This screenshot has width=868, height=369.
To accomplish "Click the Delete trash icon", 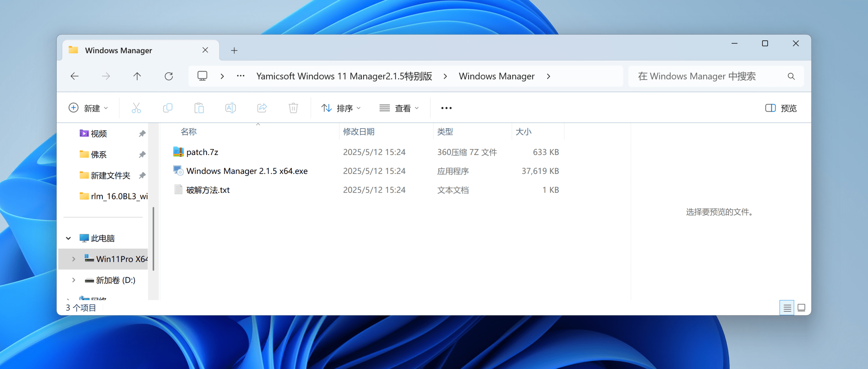I will click(x=293, y=108).
